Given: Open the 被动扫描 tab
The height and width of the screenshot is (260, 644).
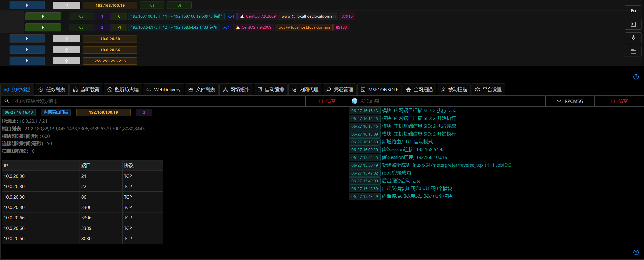Looking at the screenshot, I should tap(454, 90).
